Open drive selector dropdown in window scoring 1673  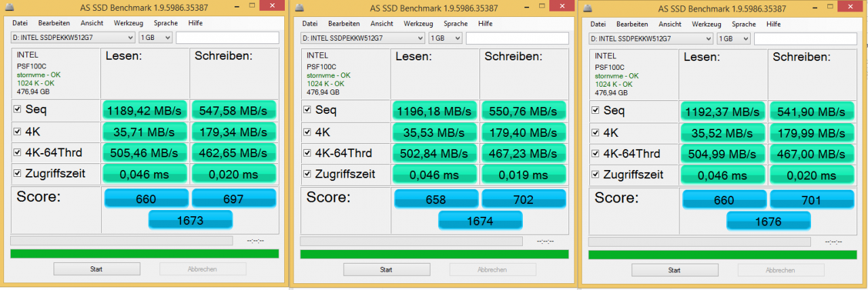click(73, 38)
